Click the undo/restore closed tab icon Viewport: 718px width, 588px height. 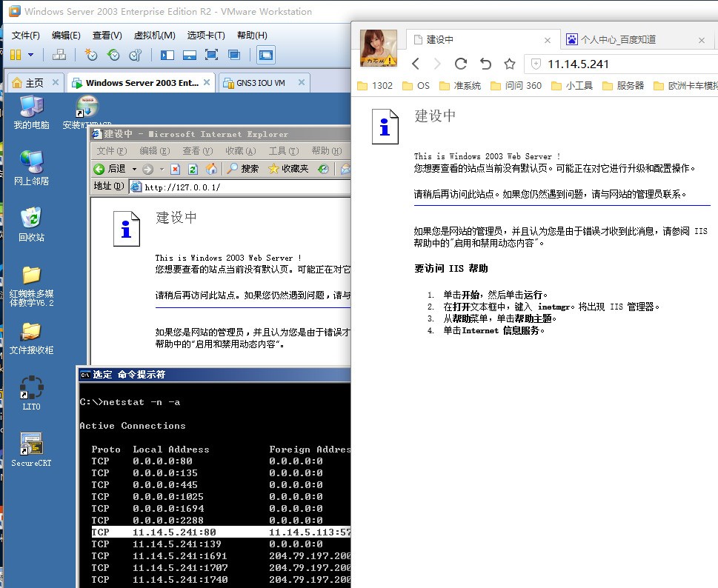coord(485,64)
